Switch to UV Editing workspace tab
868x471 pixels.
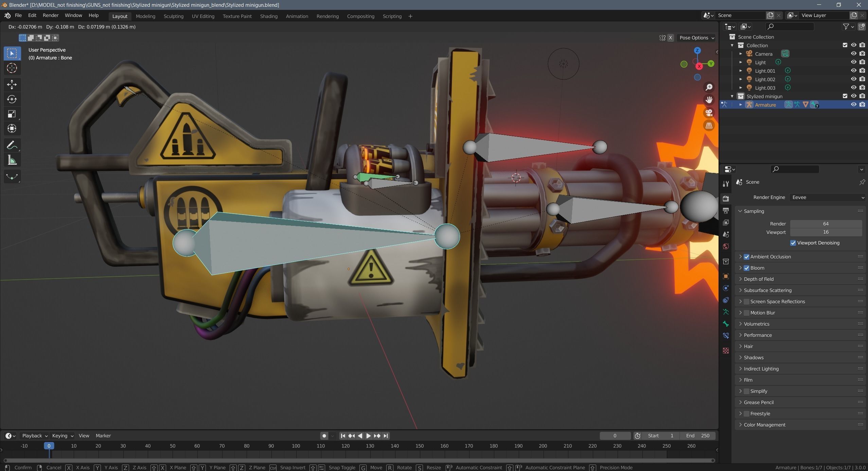(x=203, y=16)
